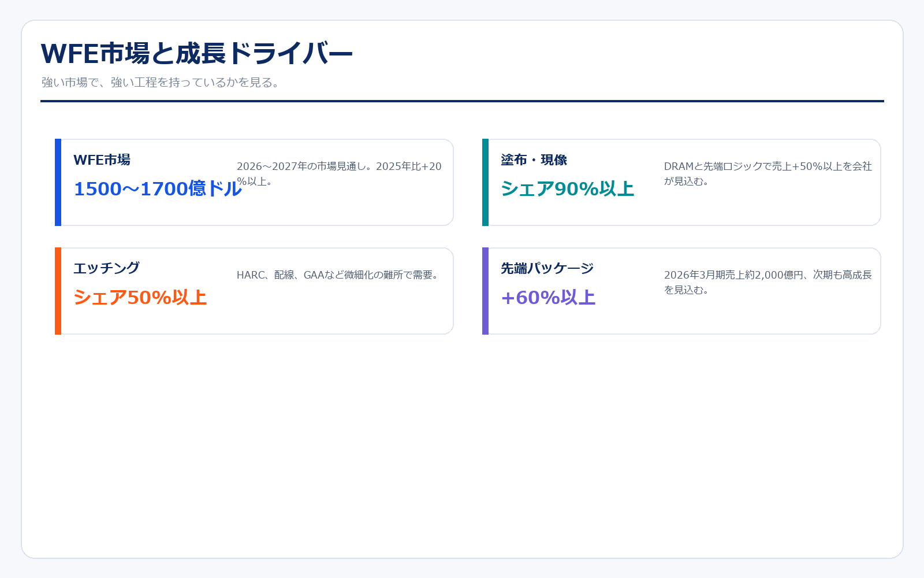Click the description starting HARC、配線、GAA
Image resolution: width=924 pixels, height=578 pixels.
point(338,275)
